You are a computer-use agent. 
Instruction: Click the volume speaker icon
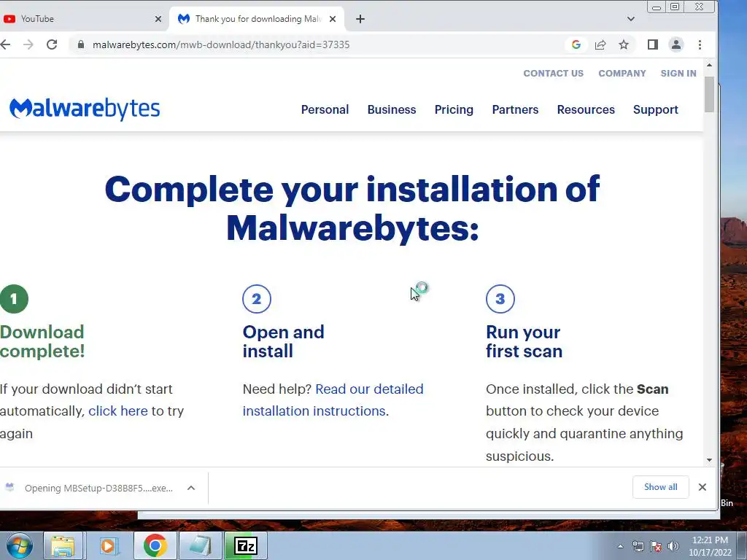click(673, 547)
